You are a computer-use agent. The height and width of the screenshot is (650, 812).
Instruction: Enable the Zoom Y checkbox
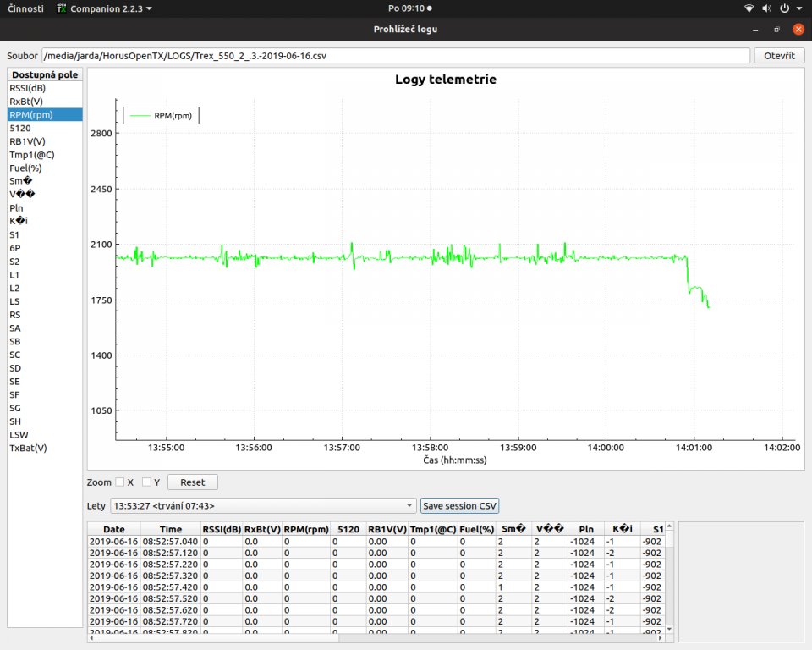[x=146, y=482]
